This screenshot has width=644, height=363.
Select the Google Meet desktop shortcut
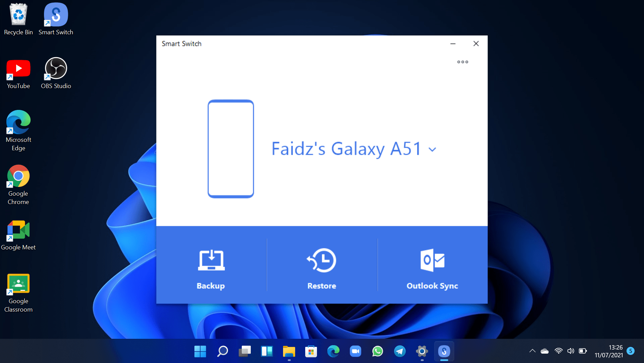(18, 236)
